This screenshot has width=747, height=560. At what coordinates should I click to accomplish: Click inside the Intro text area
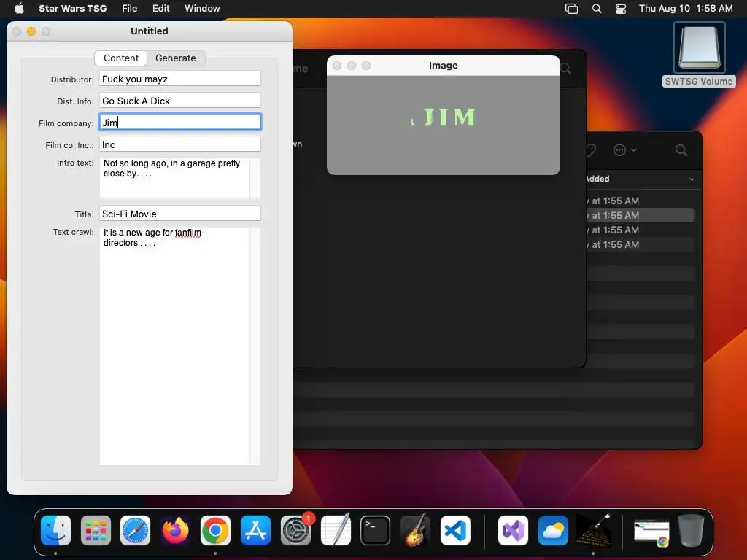point(174,178)
